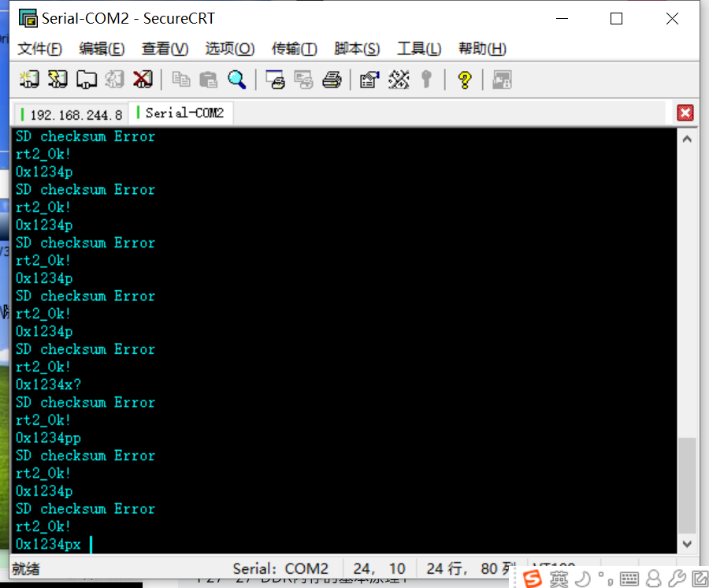Click the yellow Help question mark icon

pyautogui.click(x=464, y=80)
